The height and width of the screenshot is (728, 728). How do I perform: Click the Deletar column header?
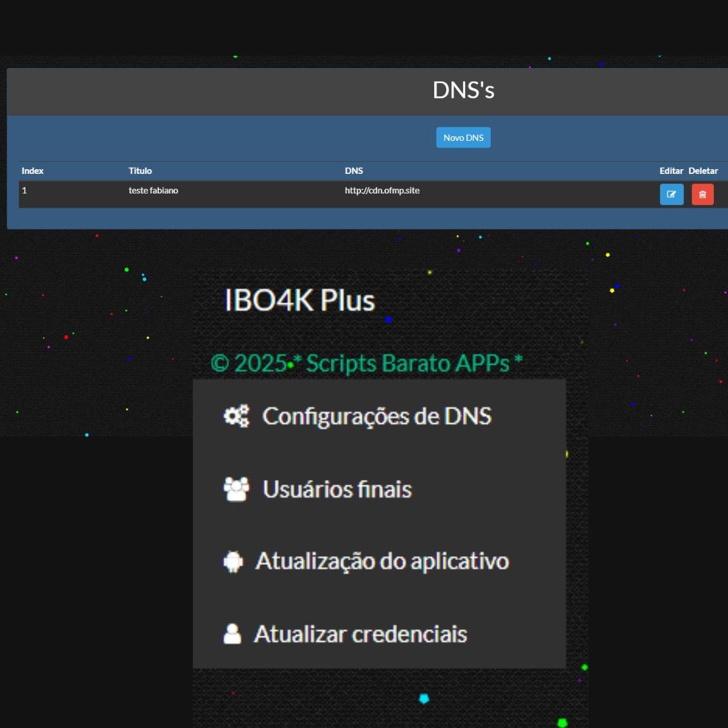pyautogui.click(x=703, y=171)
